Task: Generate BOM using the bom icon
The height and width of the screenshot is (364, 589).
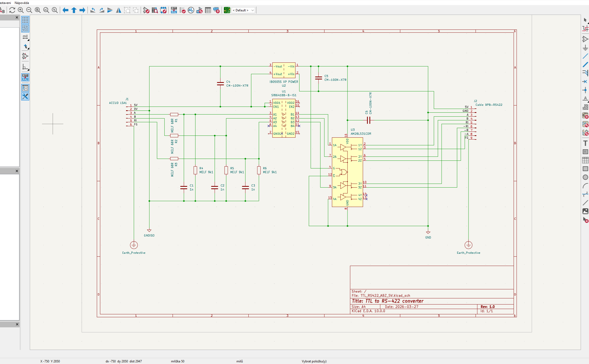Action: [216, 10]
